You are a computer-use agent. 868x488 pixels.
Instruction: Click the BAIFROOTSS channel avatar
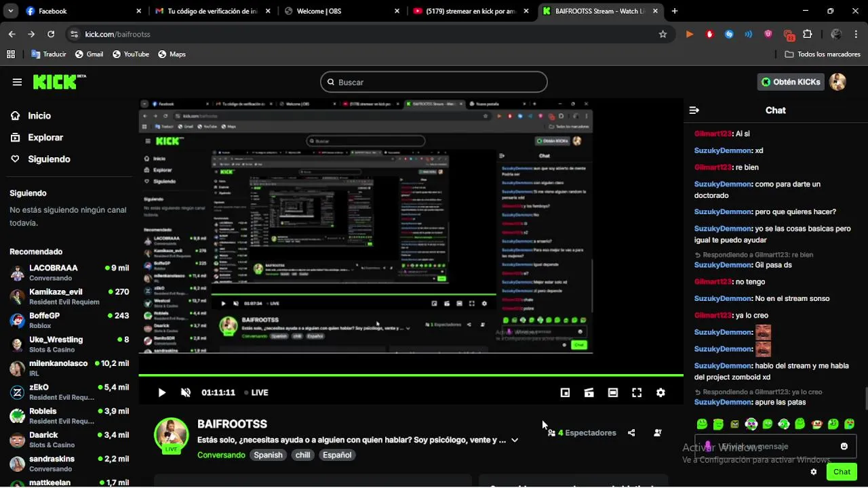pos(172,435)
